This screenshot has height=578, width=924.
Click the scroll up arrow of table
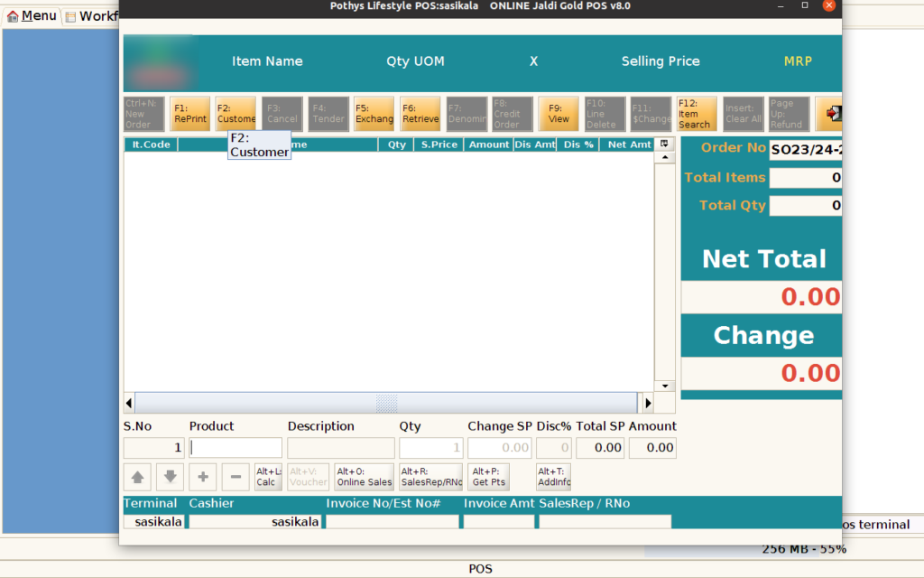[x=665, y=157]
